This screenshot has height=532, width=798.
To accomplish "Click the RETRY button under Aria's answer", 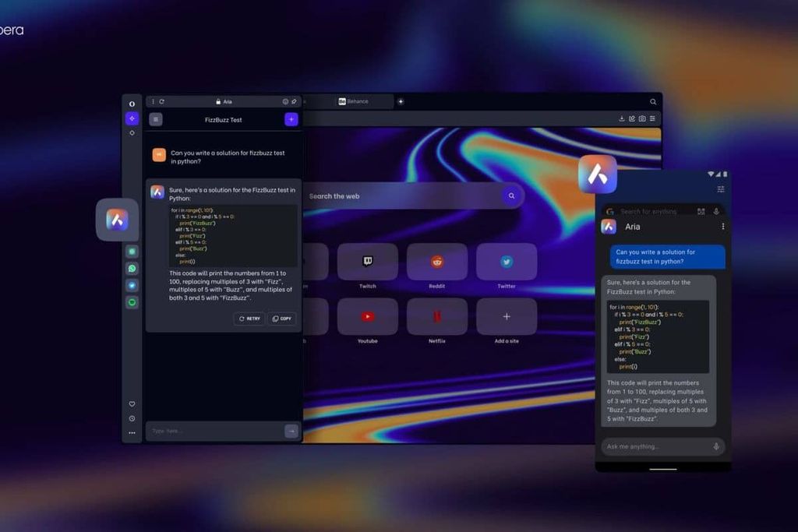I will pyautogui.click(x=249, y=319).
